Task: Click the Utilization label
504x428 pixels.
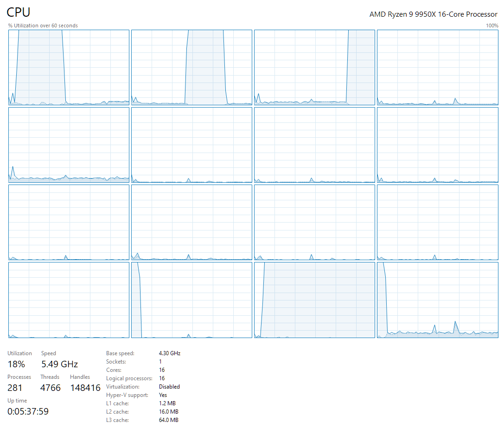Action: tap(19, 353)
